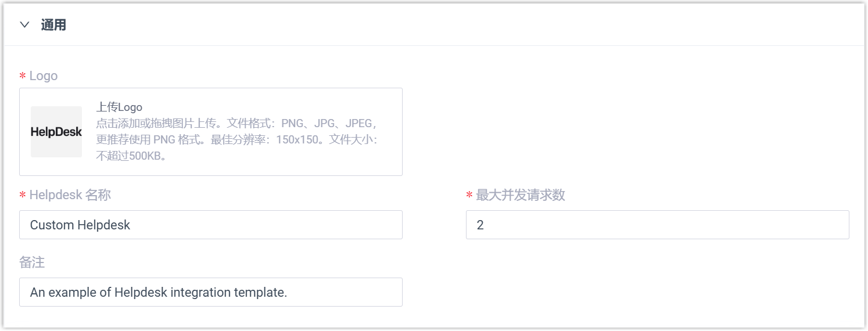868x331 pixels.
Task: Click the red asterisk beside Logo
Action: tap(23, 77)
